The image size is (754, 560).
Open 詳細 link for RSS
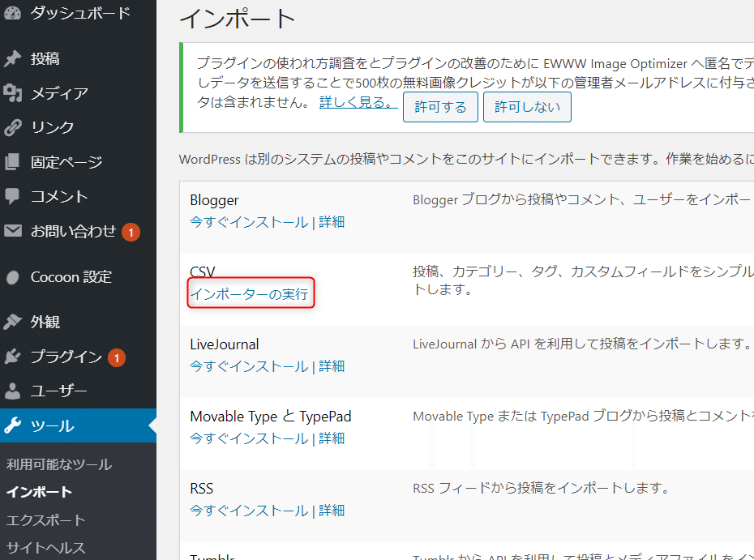click(332, 511)
